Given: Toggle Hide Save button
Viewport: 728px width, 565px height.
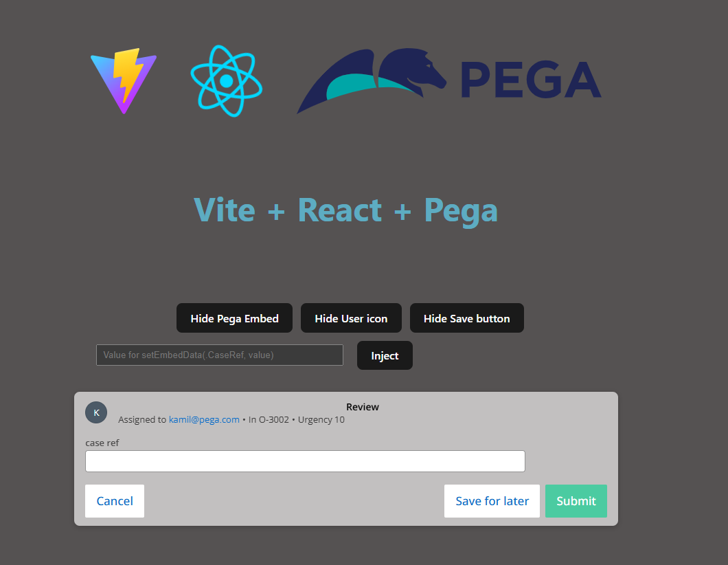Looking at the screenshot, I should 466,318.
